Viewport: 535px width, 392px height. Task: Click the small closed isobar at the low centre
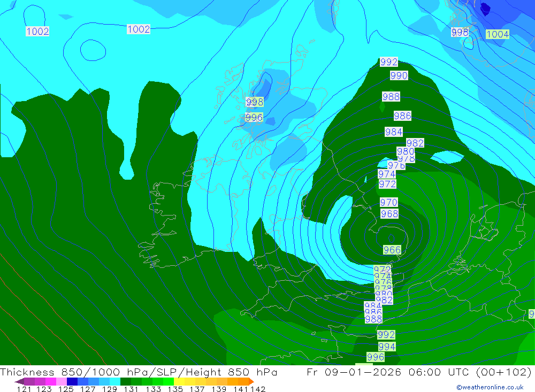[392, 238]
